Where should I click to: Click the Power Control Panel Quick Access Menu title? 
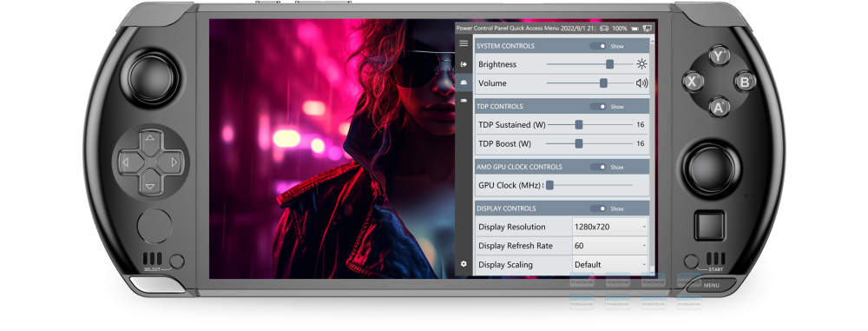[x=508, y=28]
